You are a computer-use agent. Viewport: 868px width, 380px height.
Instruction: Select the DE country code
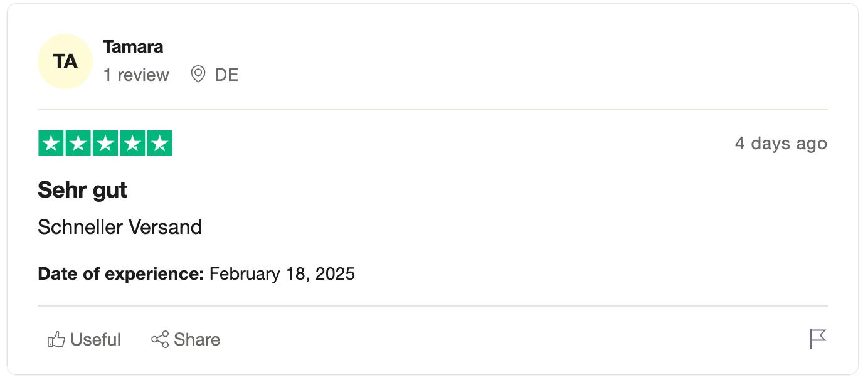point(226,75)
